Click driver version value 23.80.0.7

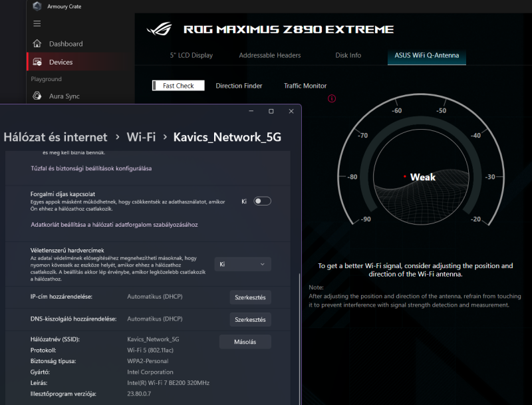click(x=139, y=394)
